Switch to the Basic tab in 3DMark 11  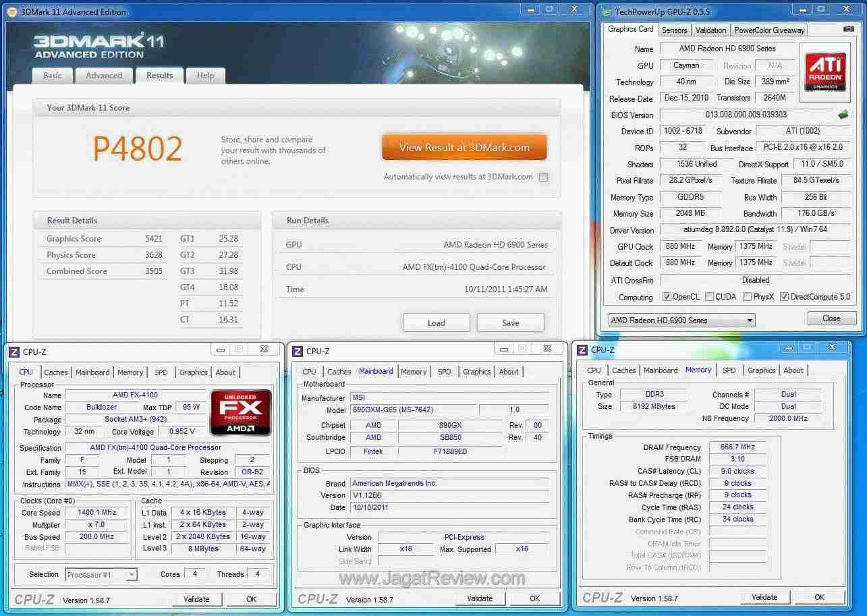[x=53, y=76]
